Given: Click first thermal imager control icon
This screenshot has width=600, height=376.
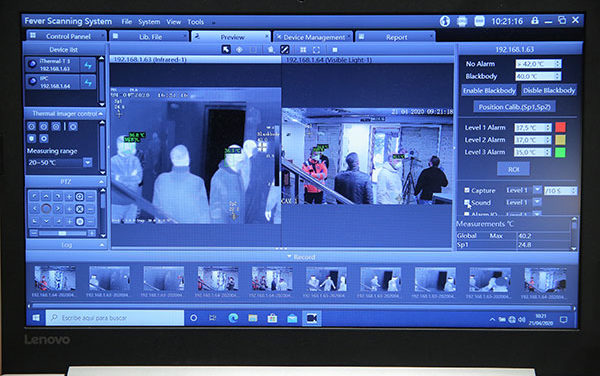Looking at the screenshot, I should point(32,127).
